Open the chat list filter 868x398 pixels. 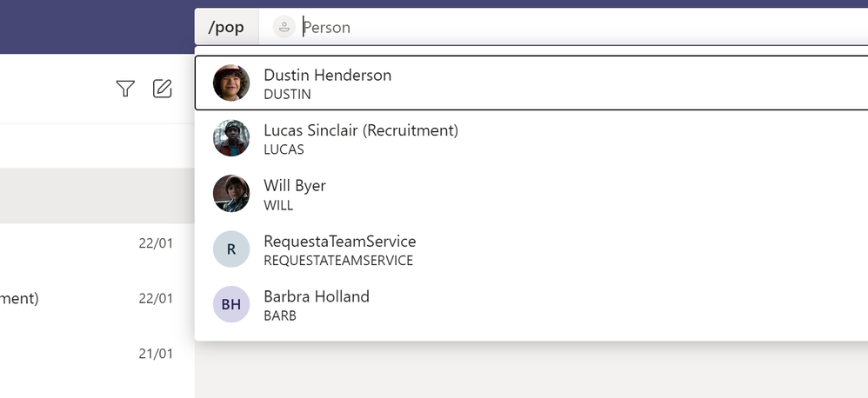[x=125, y=88]
